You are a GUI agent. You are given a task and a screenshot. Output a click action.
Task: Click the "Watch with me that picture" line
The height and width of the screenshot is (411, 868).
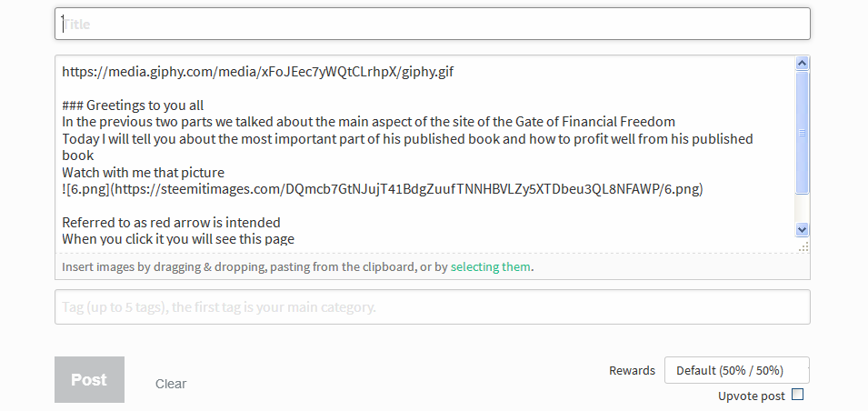[x=143, y=173]
